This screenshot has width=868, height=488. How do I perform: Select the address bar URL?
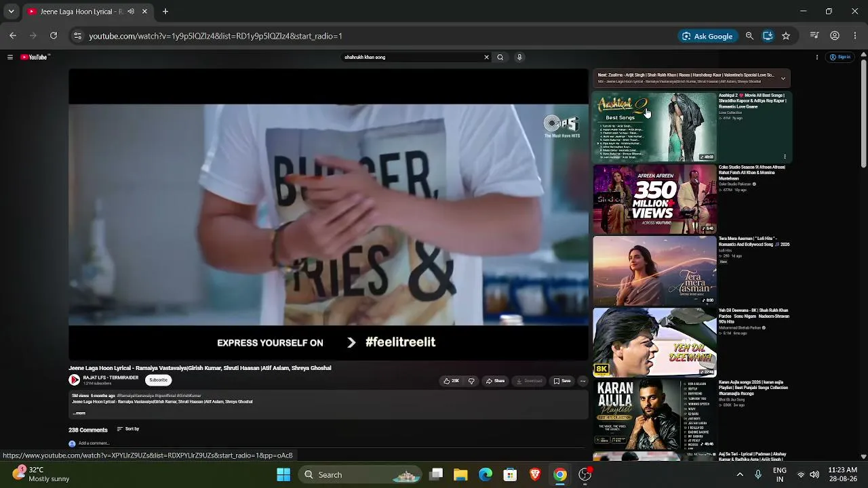[x=216, y=36]
